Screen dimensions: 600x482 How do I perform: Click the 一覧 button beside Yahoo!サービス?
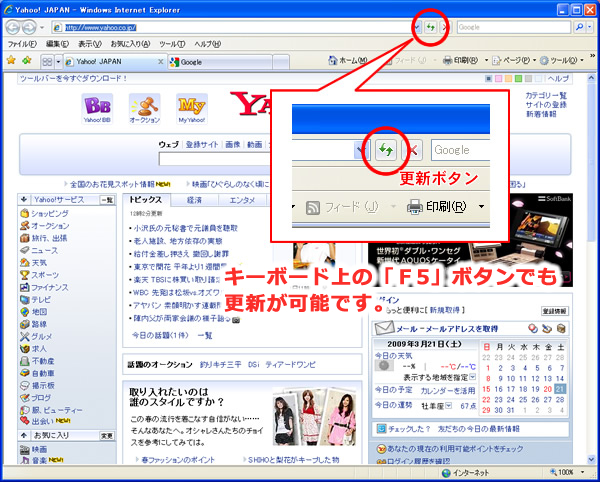[107, 200]
